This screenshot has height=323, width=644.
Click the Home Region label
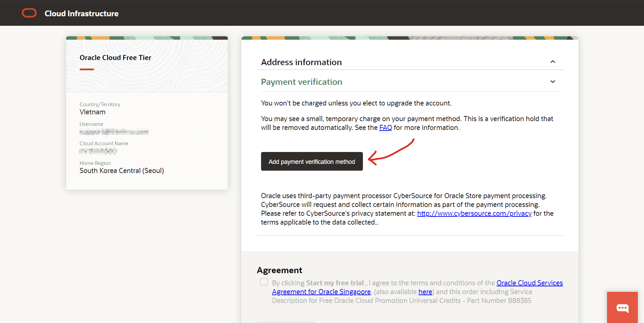click(95, 163)
